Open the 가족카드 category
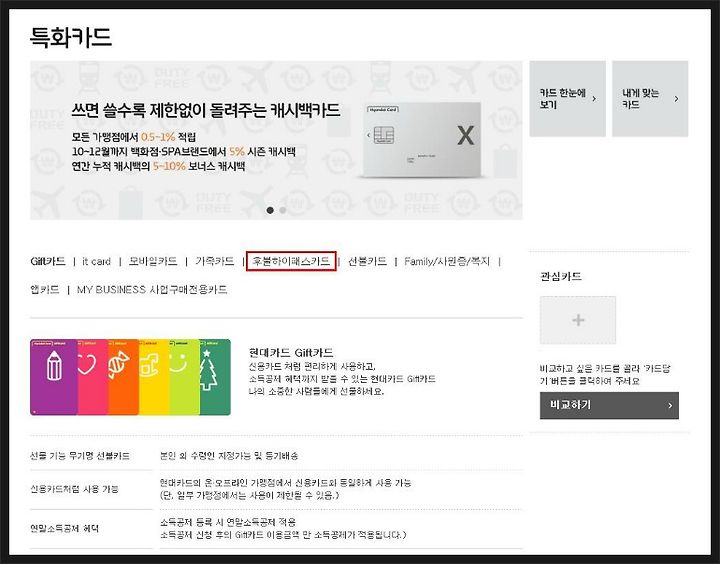 (x=214, y=261)
